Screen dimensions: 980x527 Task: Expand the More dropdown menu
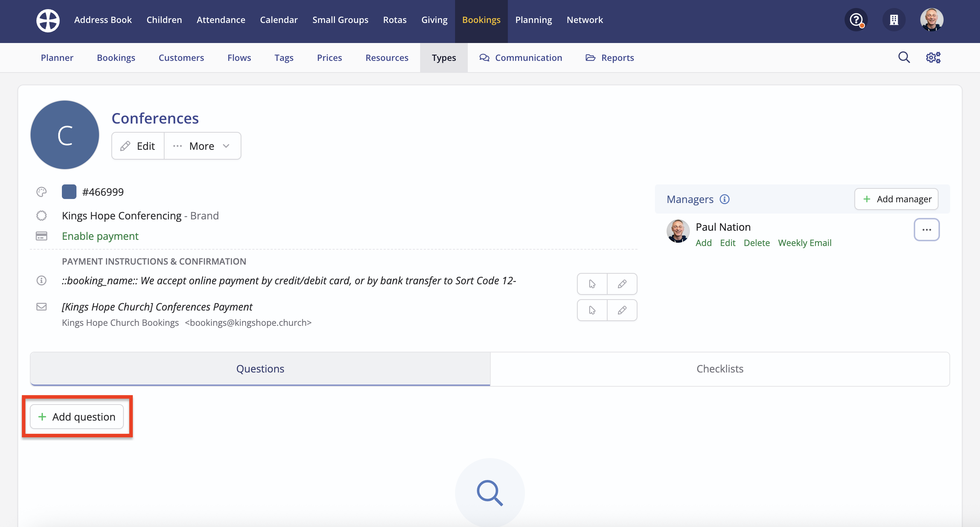tap(202, 146)
